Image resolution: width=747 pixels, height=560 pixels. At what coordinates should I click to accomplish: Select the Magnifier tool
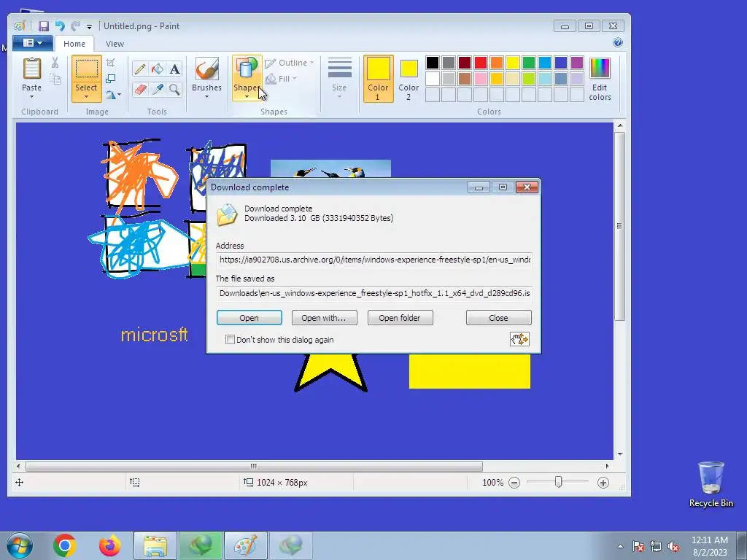(175, 90)
